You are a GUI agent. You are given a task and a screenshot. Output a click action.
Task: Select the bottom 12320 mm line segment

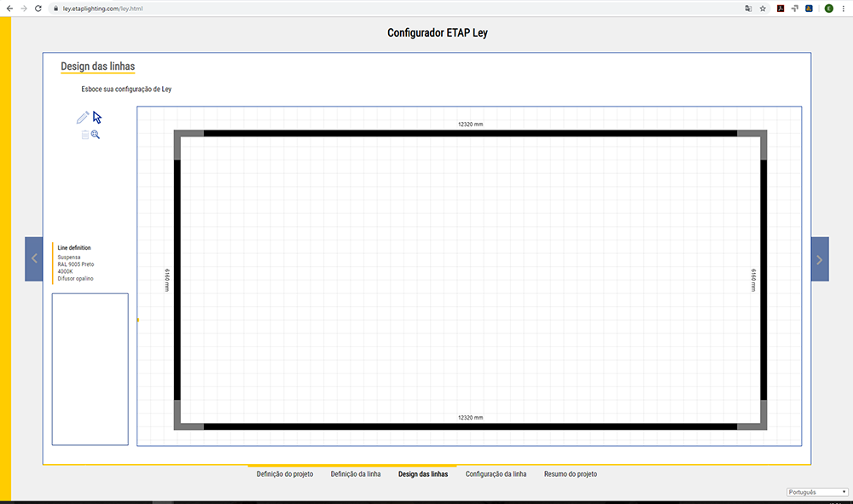[470, 426]
